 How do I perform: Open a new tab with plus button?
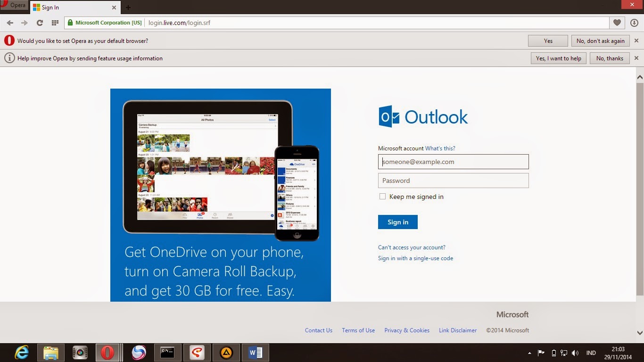tap(128, 8)
